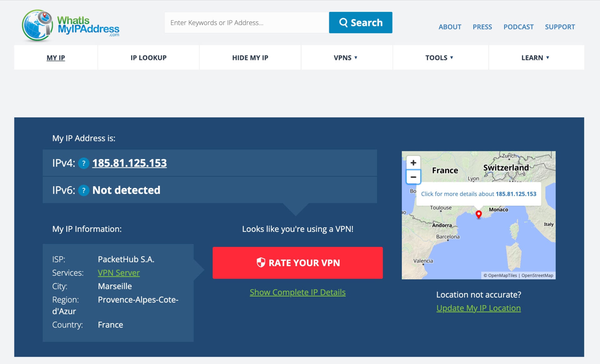
Task: Open Show Complete IP Details
Action: pyautogui.click(x=297, y=292)
